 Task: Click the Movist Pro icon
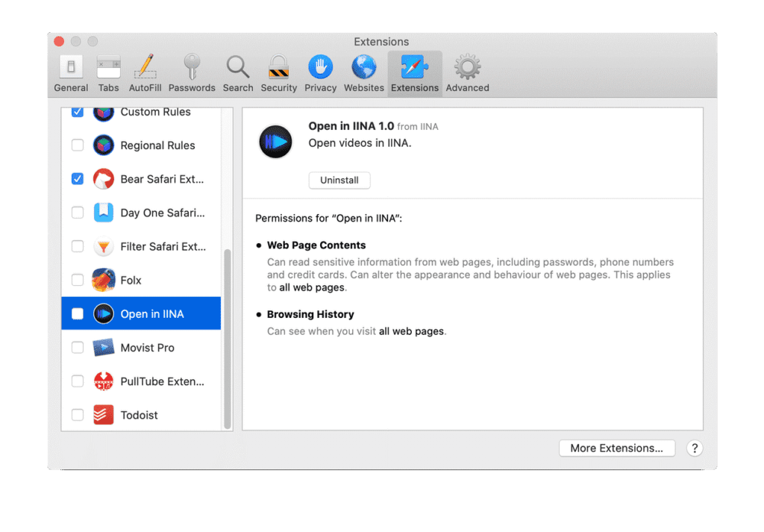click(103, 348)
